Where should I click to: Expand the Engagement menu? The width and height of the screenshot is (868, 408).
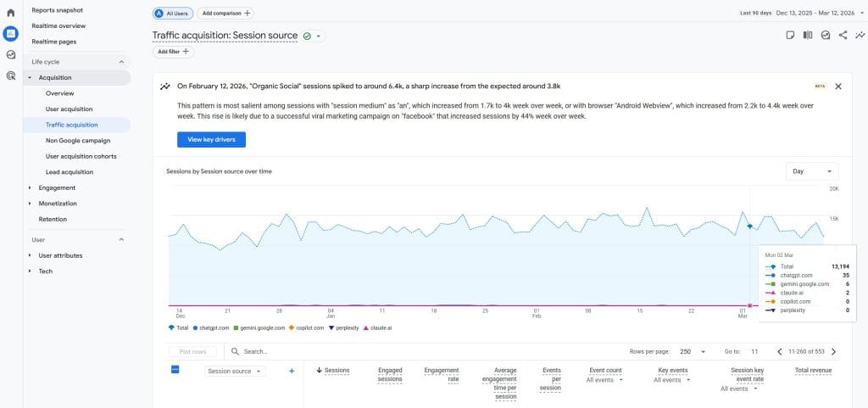pyautogui.click(x=57, y=187)
